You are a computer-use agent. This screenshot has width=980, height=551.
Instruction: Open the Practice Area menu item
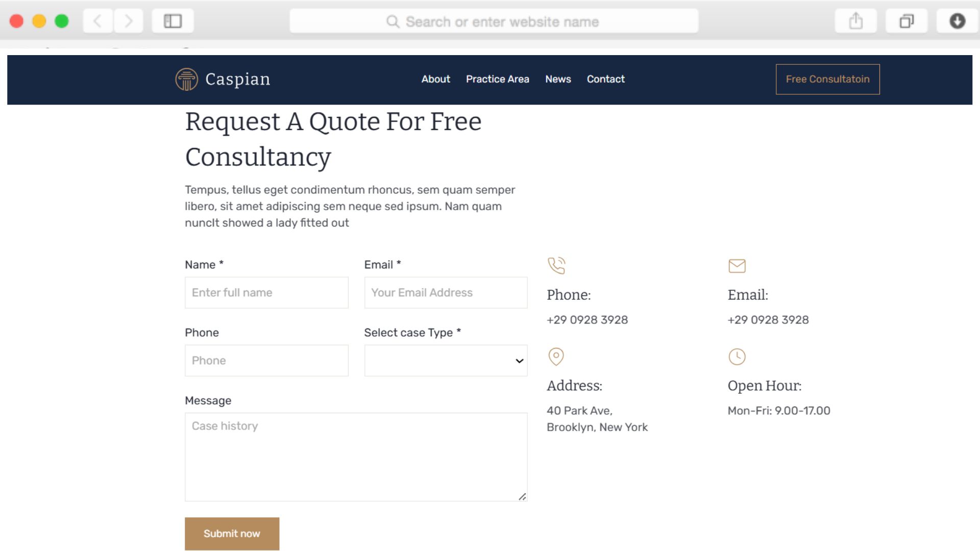pyautogui.click(x=497, y=79)
